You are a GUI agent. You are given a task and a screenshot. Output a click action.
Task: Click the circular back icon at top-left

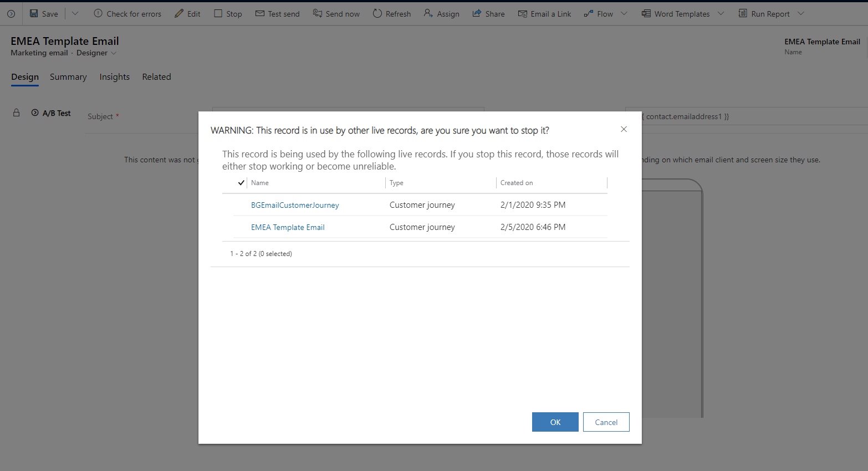tap(11, 13)
